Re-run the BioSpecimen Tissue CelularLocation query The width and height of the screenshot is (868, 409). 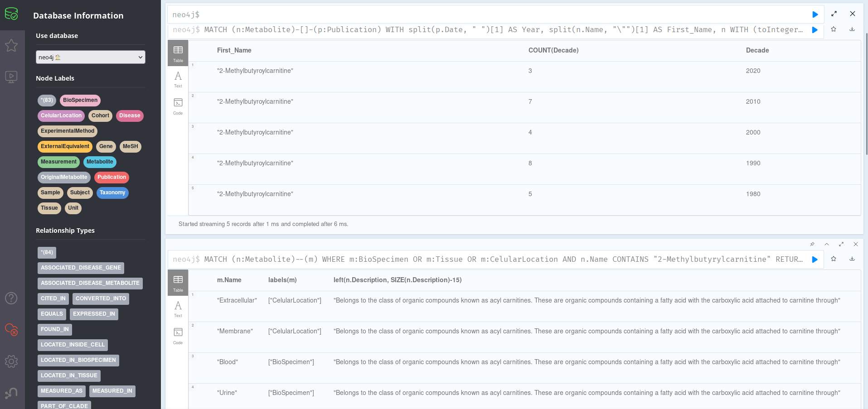(x=815, y=260)
